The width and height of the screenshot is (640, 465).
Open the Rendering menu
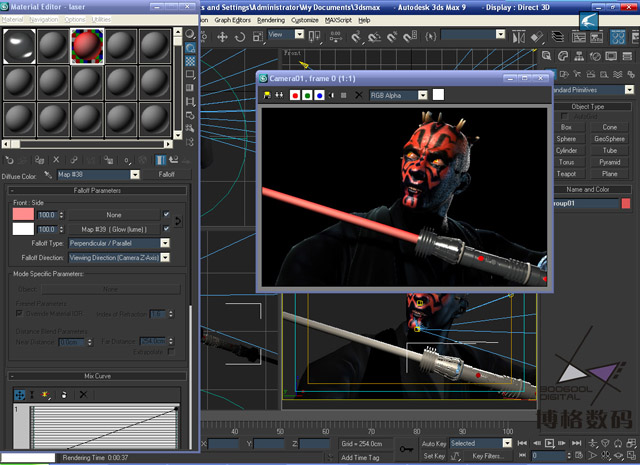tap(270, 19)
